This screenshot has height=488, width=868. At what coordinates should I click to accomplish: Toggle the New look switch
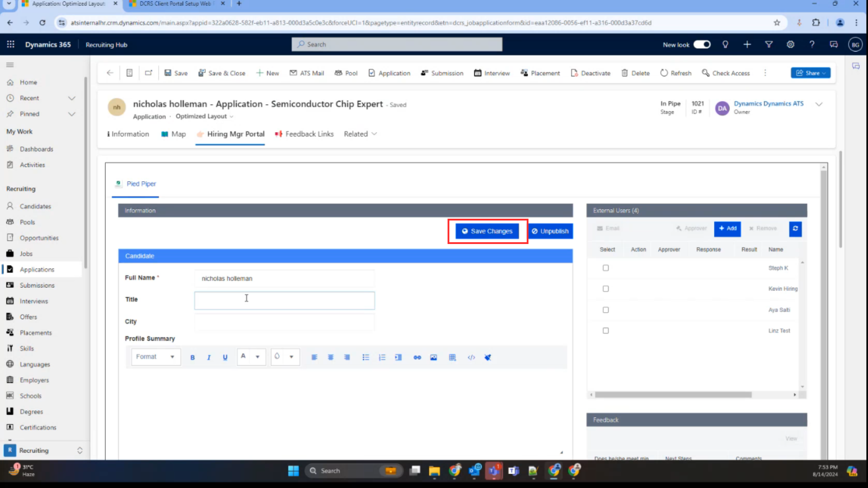[702, 44]
